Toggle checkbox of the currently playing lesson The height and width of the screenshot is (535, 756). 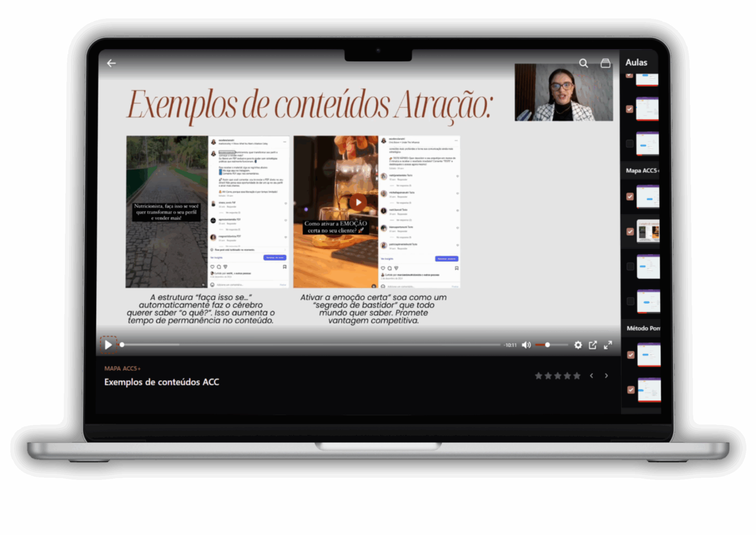pos(630,232)
